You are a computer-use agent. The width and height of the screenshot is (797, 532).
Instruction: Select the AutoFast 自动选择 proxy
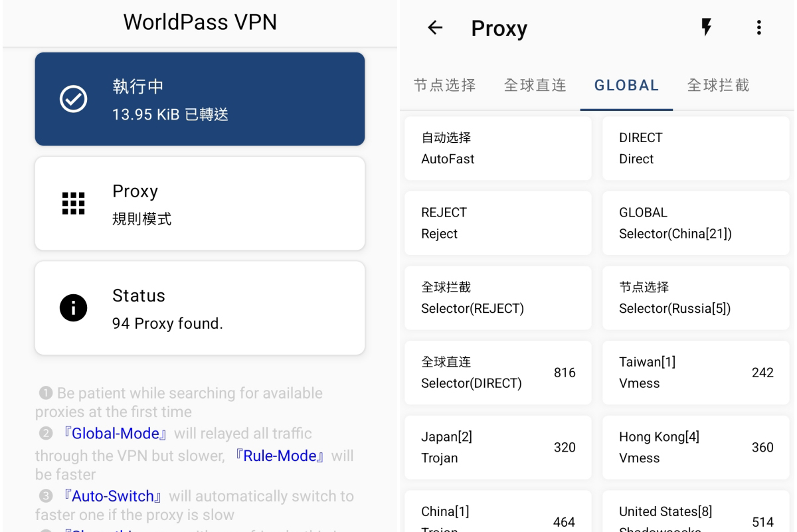coord(497,147)
